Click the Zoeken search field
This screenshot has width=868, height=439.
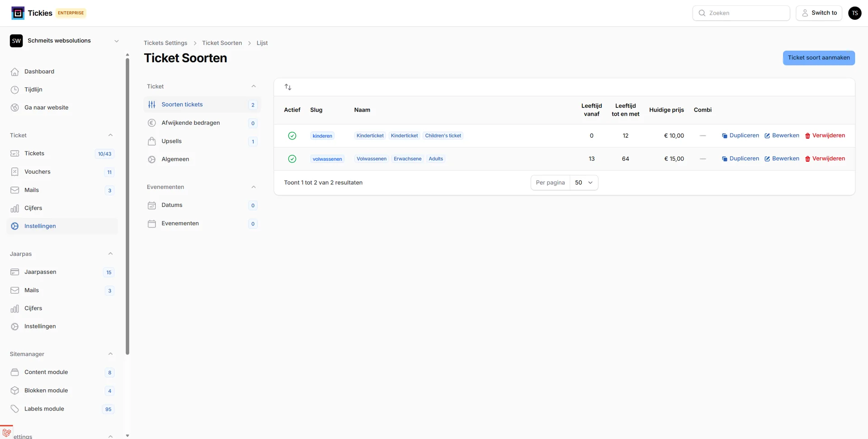[x=741, y=13]
